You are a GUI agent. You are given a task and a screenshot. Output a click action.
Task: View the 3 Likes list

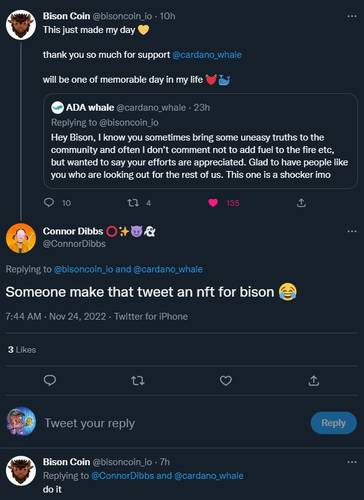coord(22,350)
